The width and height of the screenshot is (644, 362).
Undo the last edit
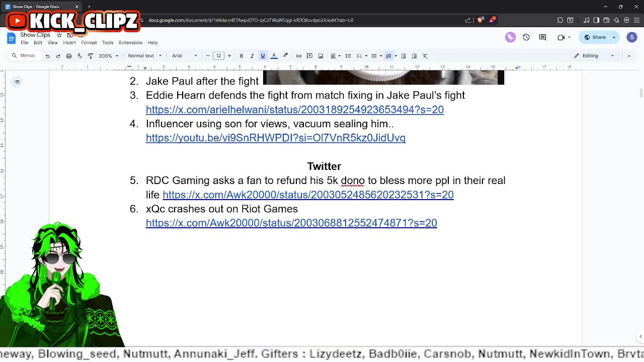tap(47, 56)
